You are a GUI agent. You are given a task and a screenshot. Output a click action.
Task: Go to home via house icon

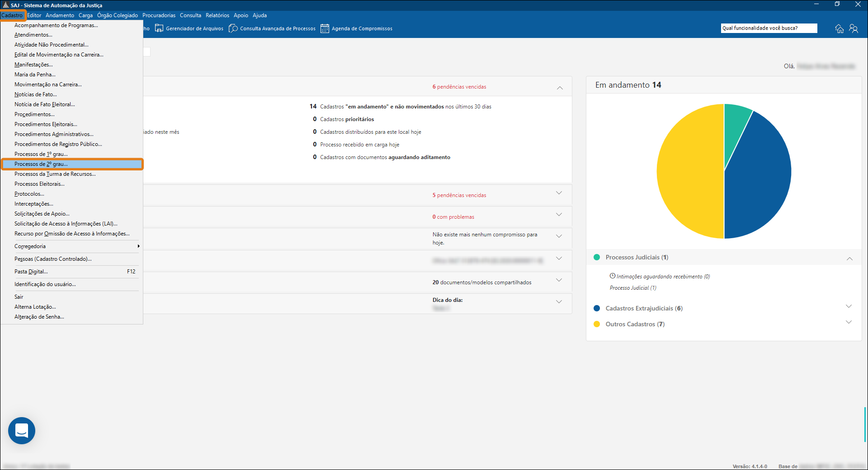tap(840, 28)
